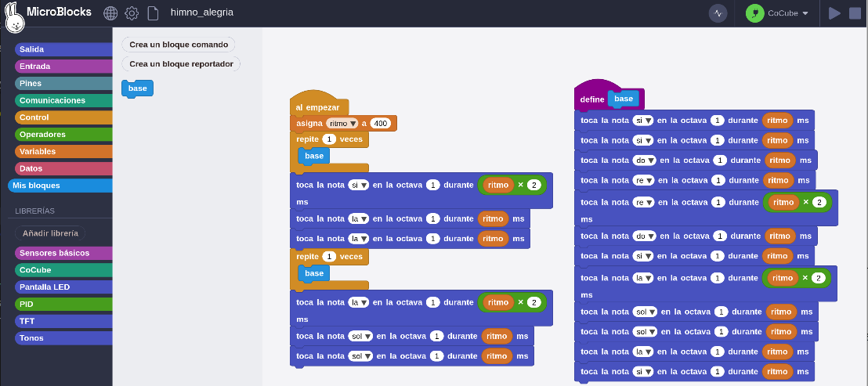
Task: Select the Control category
Action: (x=34, y=117)
